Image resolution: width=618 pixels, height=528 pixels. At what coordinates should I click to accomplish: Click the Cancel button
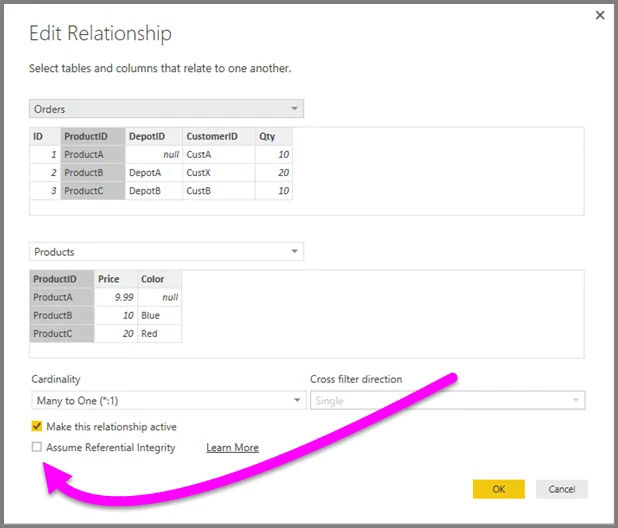pyautogui.click(x=562, y=489)
